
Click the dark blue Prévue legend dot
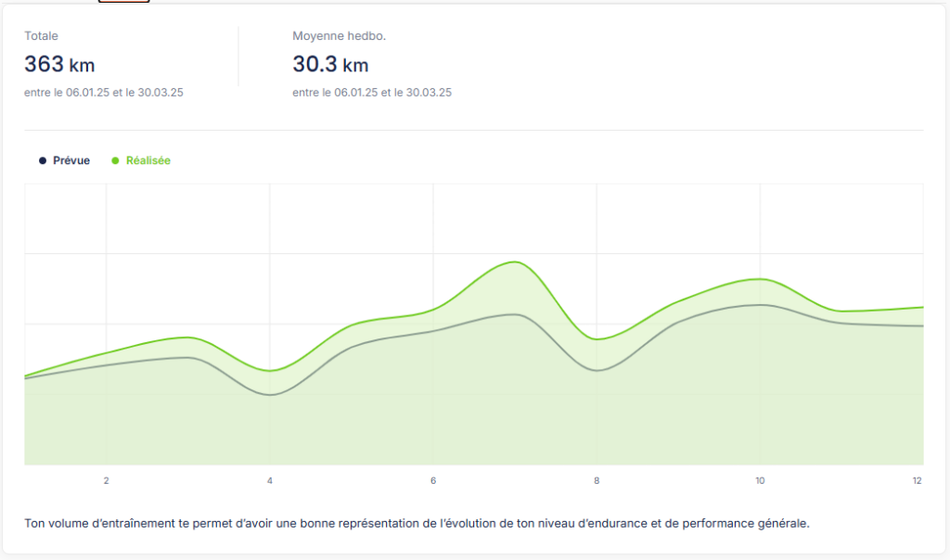click(43, 160)
